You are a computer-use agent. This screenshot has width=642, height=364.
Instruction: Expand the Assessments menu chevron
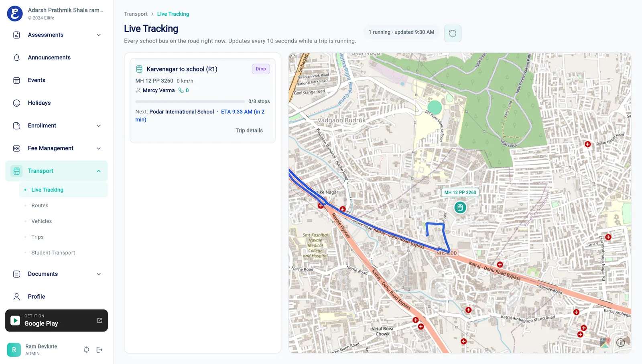click(99, 35)
